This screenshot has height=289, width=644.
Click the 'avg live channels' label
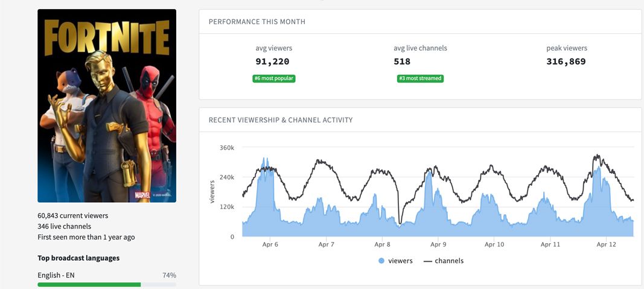click(x=420, y=48)
